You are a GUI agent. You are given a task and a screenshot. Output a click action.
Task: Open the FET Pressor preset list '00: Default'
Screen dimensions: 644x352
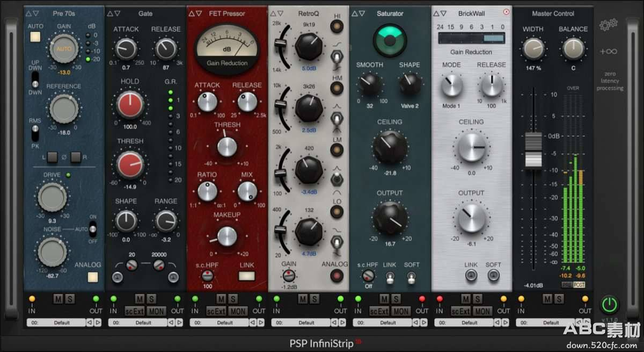tap(219, 323)
